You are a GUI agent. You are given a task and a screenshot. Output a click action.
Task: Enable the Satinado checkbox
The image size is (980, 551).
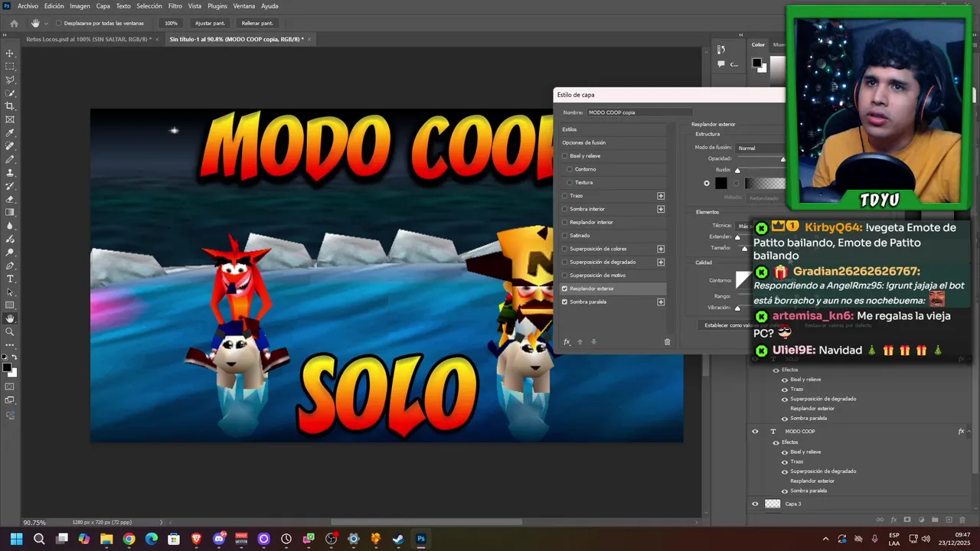tap(565, 236)
